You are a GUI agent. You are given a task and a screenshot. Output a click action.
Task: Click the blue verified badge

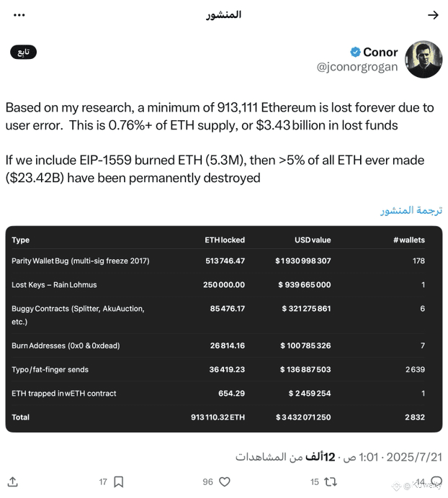click(x=355, y=52)
